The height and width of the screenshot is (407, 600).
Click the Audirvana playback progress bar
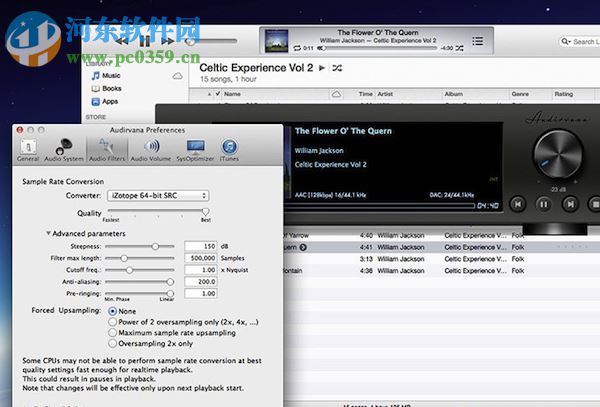380,206
